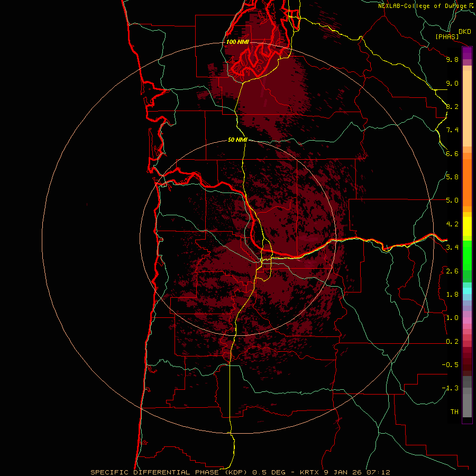
Task: Select the 9.8 legend value
Action: [452, 59]
